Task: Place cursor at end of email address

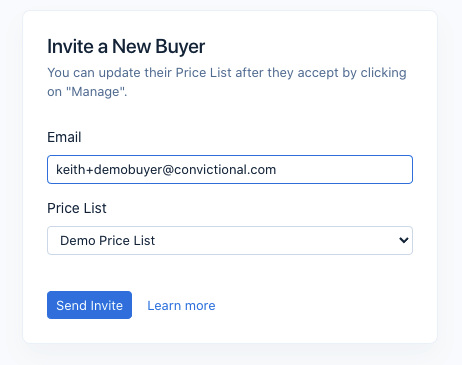Action: click(x=277, y=170)
